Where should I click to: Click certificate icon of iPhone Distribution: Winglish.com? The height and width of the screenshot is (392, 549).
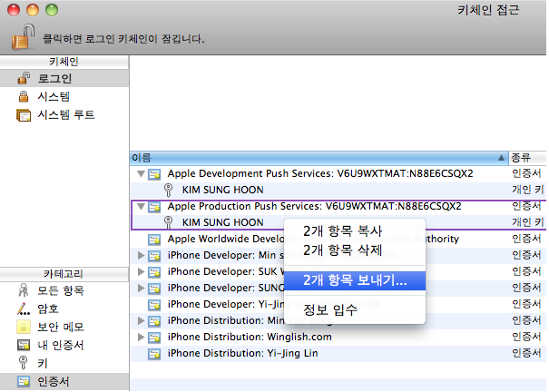click(154, 338)
